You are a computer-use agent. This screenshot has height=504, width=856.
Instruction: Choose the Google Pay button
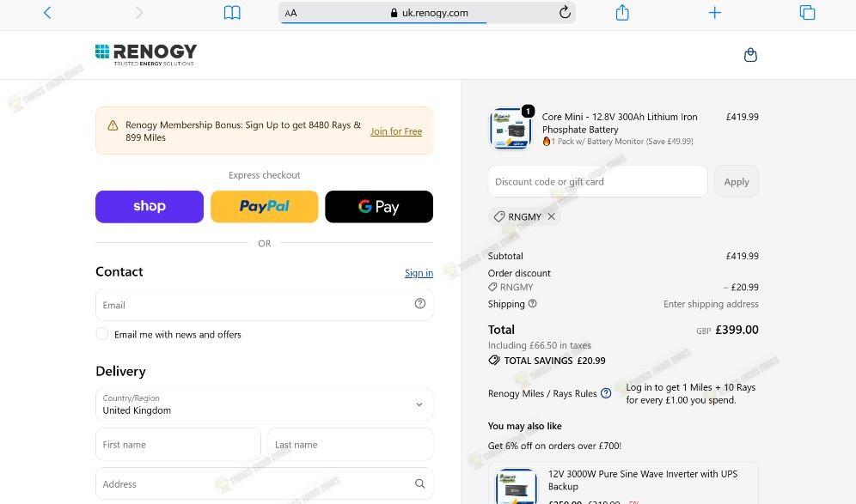(x=379, y=207)
